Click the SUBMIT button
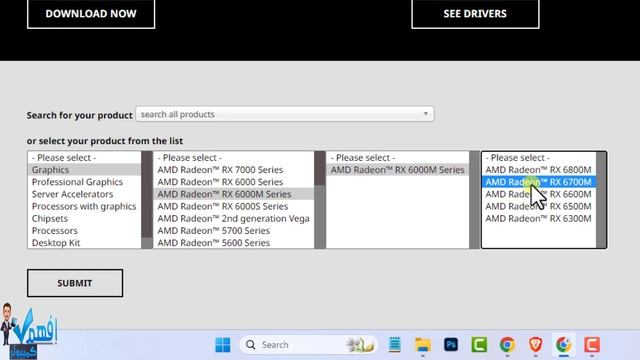 pyautogui.click(x=75, y=283)
